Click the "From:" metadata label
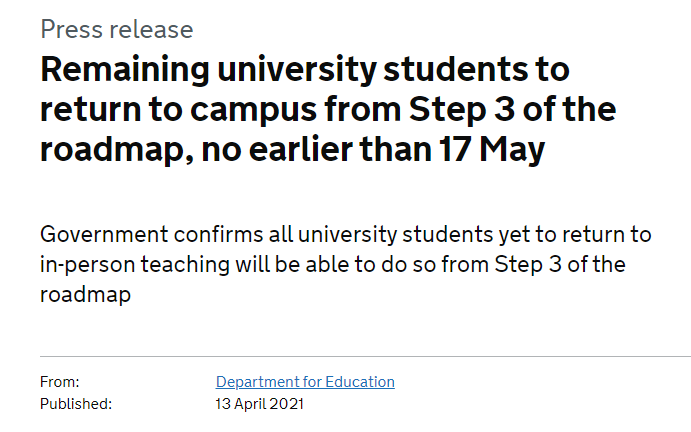 coord(59,382)
